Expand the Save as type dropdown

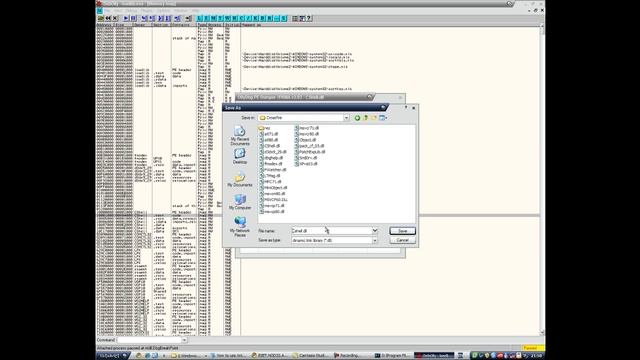pos(375,240)
